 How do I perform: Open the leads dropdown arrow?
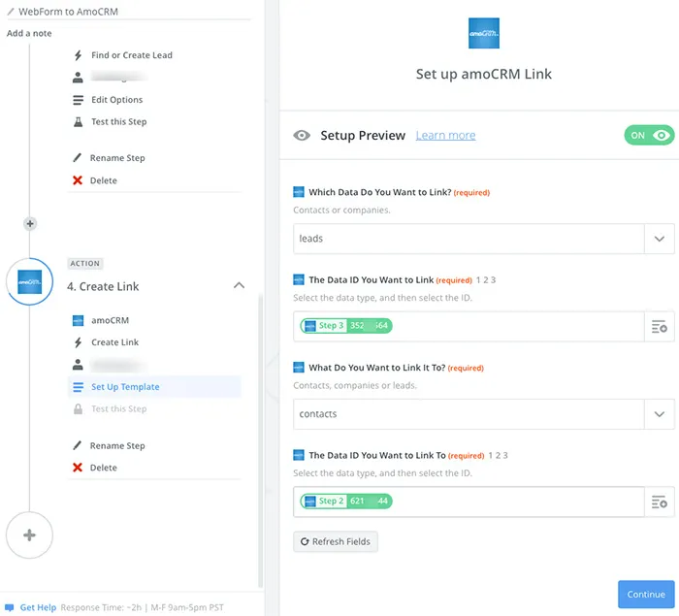(659, 239)
